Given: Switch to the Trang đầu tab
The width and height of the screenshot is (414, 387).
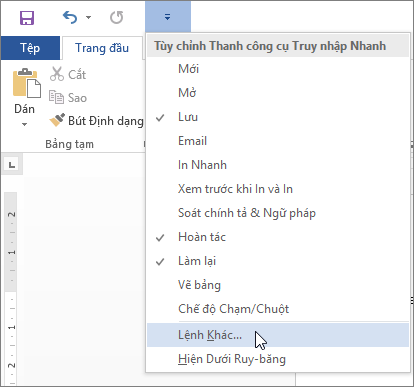Looking at the screenshot, I should point(102,48).
